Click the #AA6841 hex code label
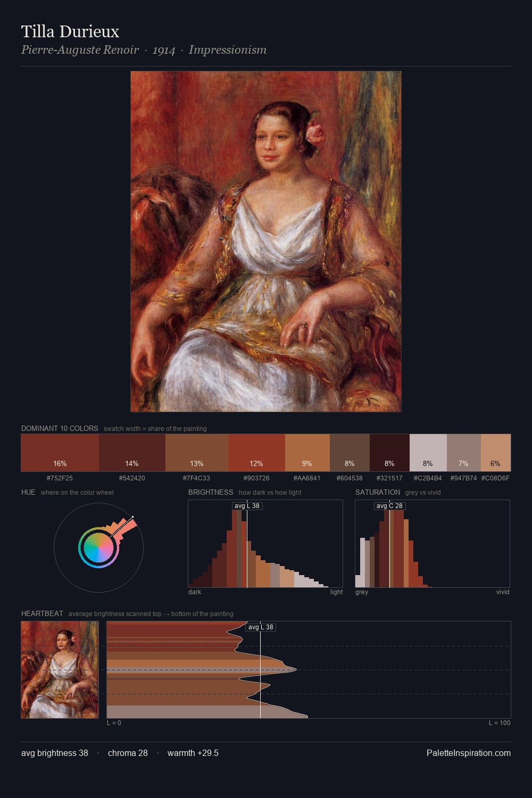 (x=307, y=478)
